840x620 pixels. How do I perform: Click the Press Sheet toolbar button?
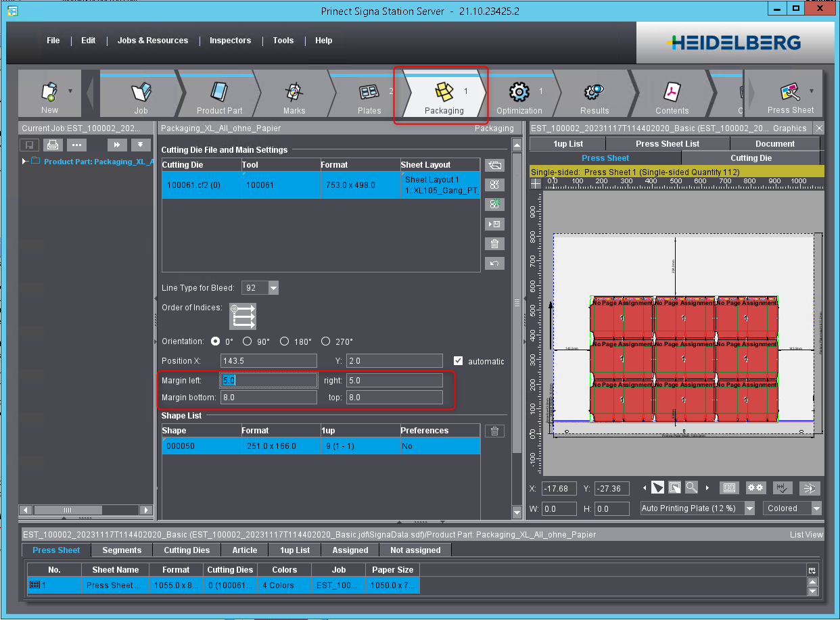click(790, 95)
